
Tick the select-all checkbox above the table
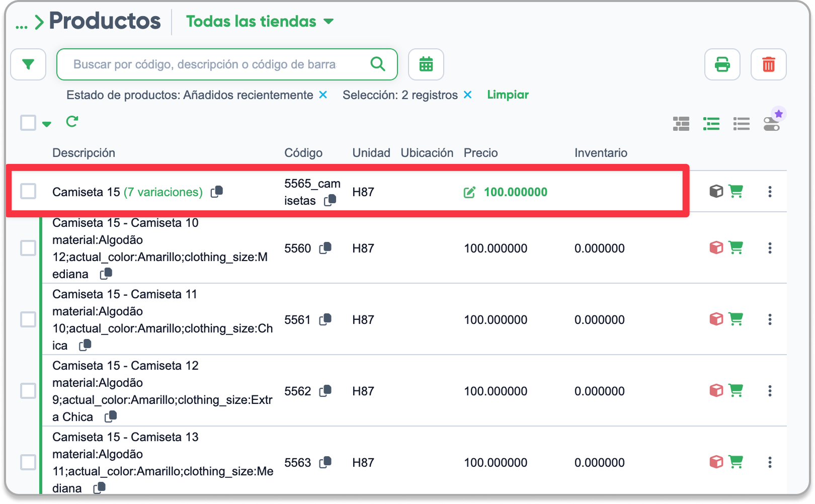point(28,123)
